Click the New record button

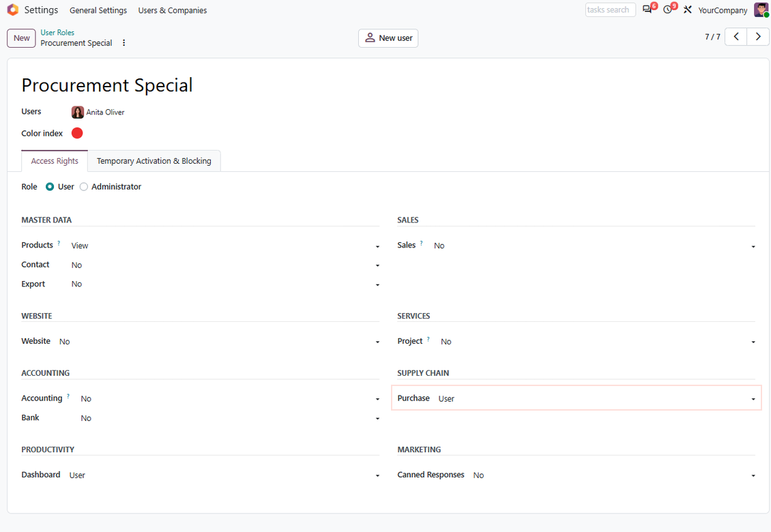(x=21, y=38)
